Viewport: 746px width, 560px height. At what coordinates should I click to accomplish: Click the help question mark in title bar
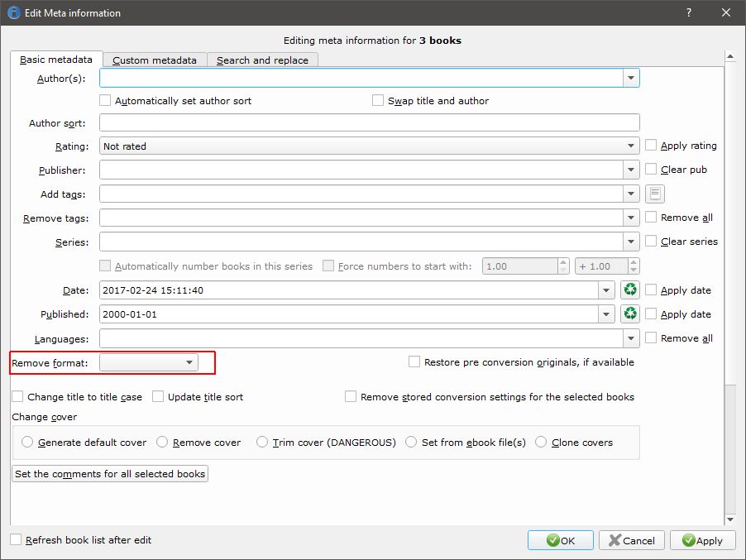[689, 13]
